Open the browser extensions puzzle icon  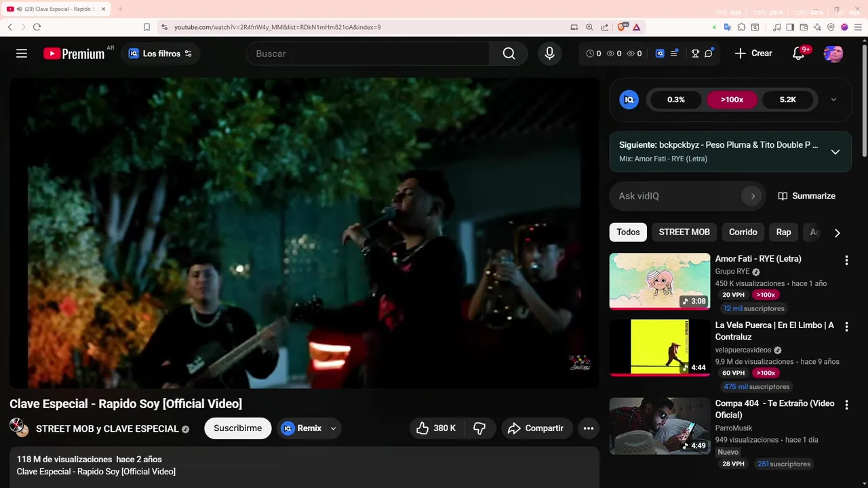(741, 27)
